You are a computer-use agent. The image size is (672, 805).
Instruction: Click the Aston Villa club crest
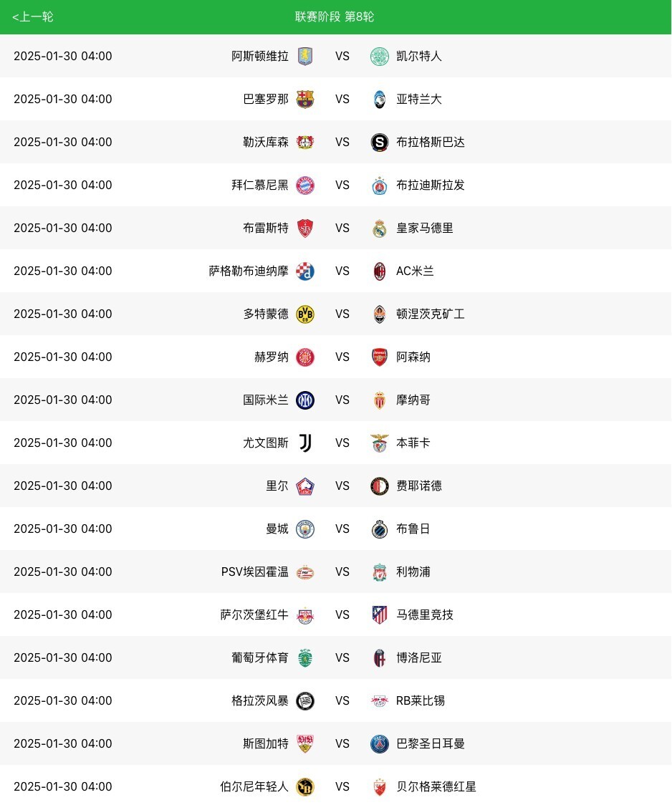(305, 57)
